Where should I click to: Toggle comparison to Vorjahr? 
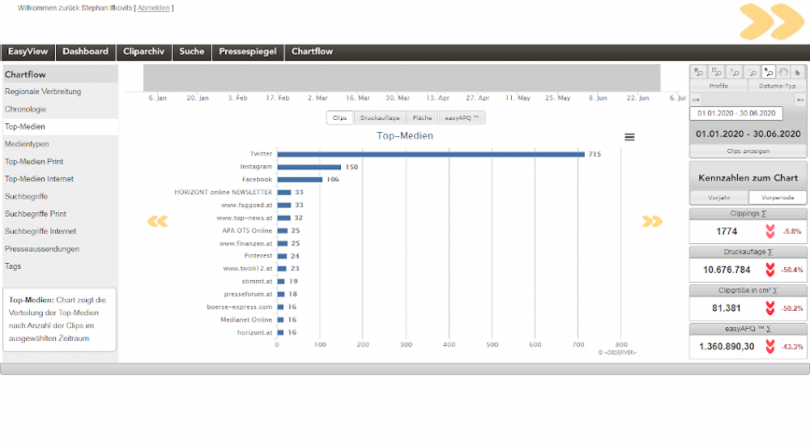[x=719, y=198]
